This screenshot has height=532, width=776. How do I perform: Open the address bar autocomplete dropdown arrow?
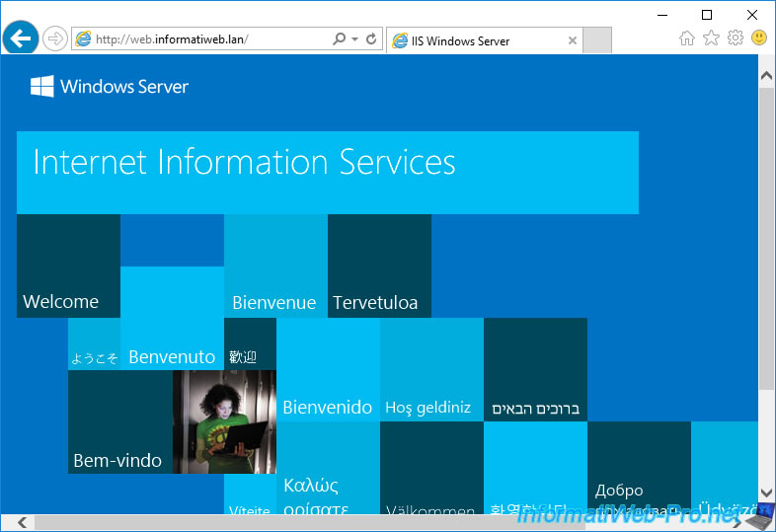pos(354,39)
